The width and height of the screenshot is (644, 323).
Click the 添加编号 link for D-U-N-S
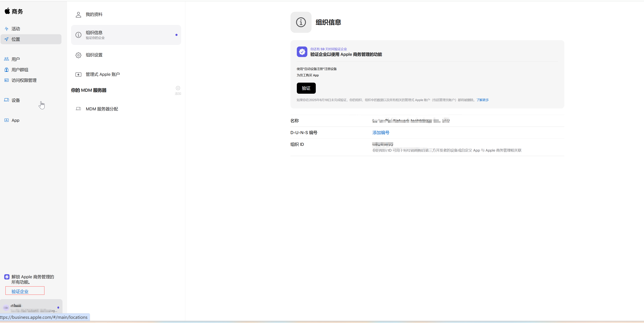point(381,133)
